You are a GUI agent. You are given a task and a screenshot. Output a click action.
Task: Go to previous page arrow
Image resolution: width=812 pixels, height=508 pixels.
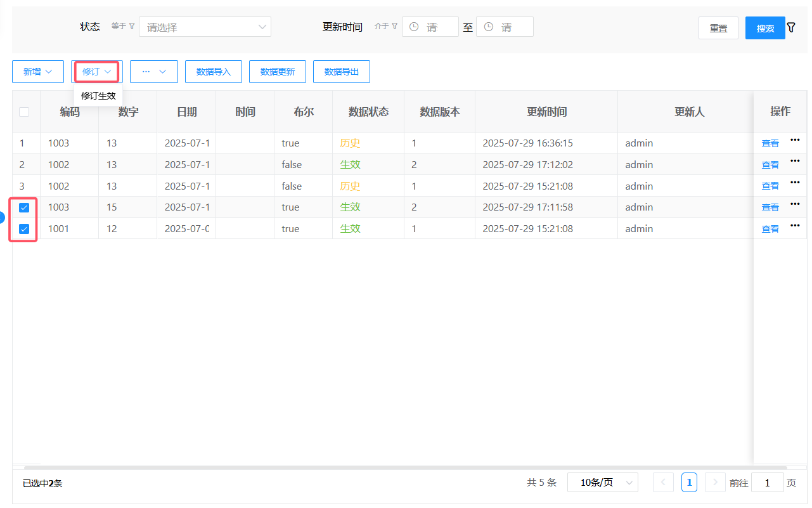tap(663, 483)
